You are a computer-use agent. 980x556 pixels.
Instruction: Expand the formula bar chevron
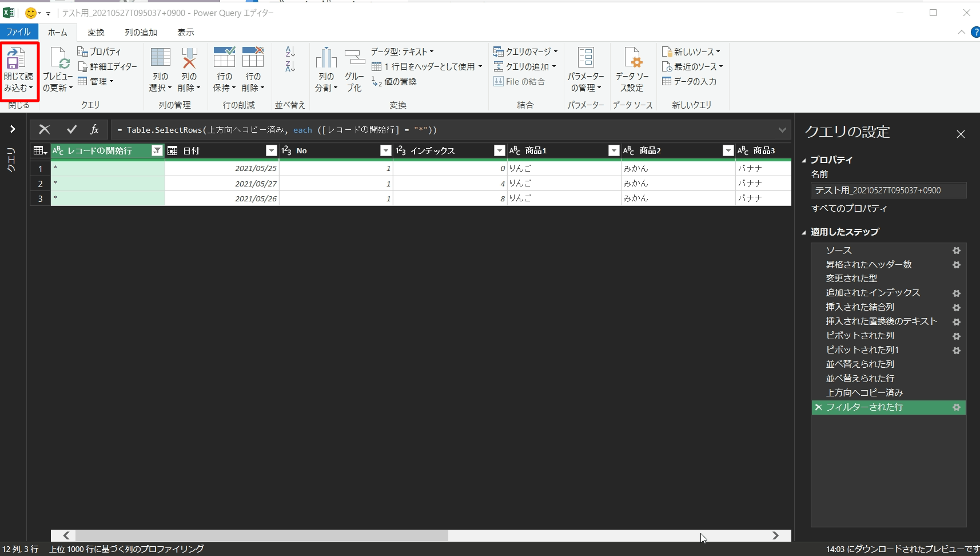click(x=782, y=130)
